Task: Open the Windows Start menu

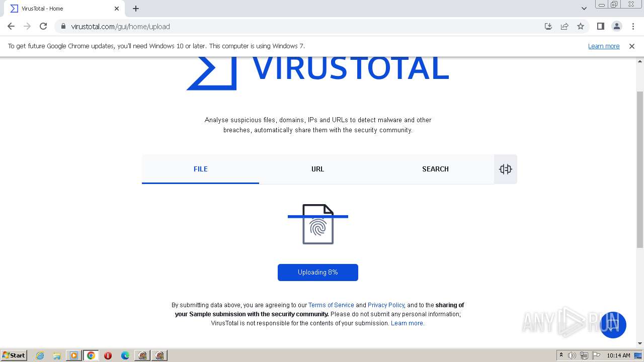Action: (14, 355)
